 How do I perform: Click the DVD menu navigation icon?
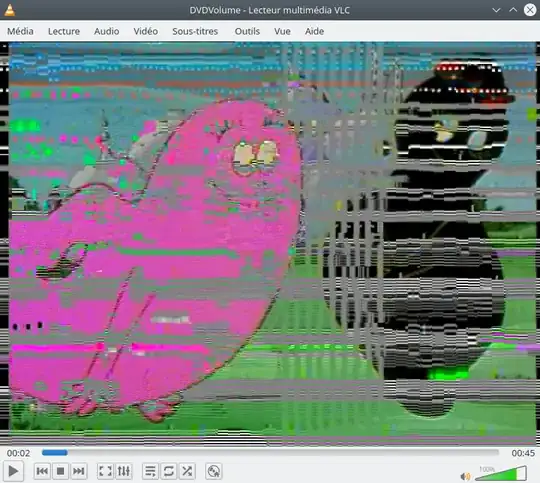214,471
